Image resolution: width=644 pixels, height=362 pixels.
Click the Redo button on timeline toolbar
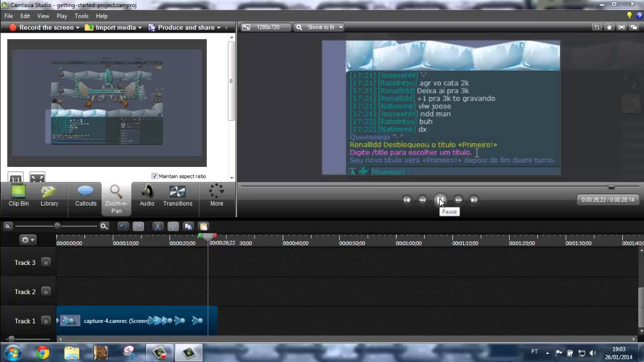[x=138, y=226]
